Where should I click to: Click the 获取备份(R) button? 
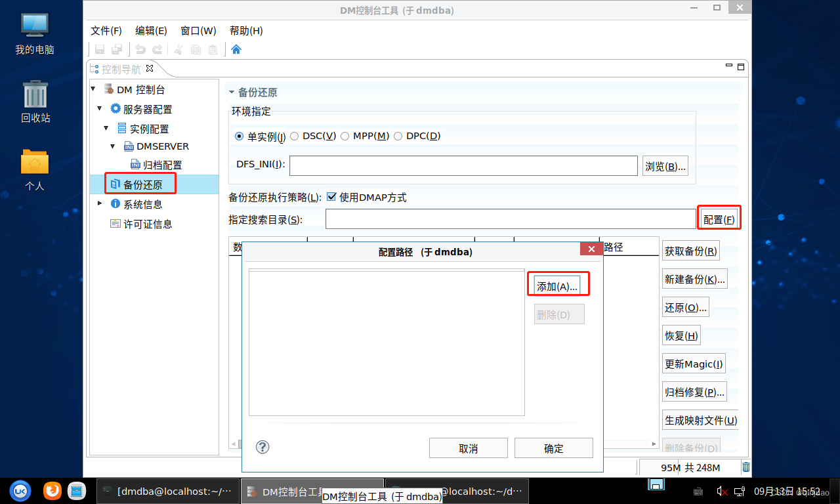pos(691,251)
